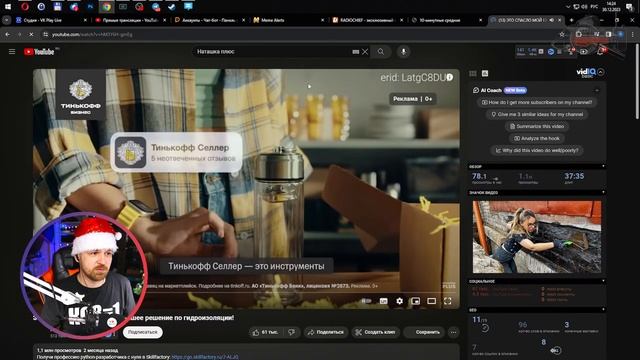Viewport: 640px width, 360px height.
Task: Open Photoshop from the taskbar
Action: click(90, 7)
